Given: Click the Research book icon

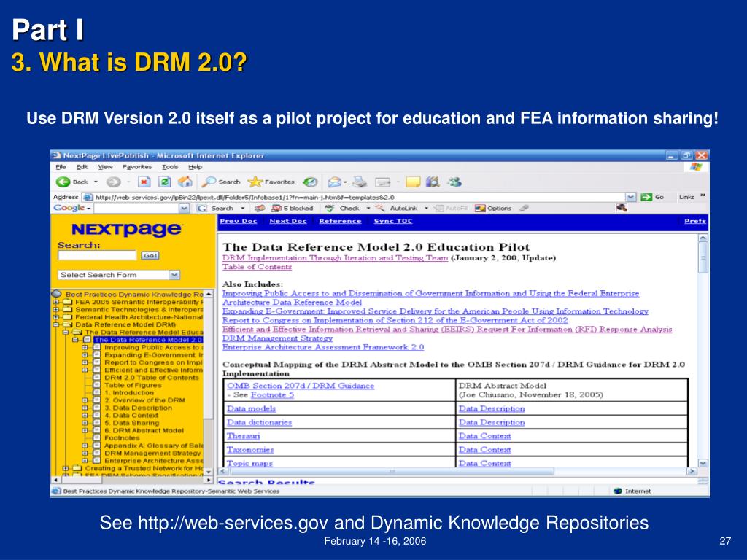Looking at the screenshot, I should tap(433, 182).
